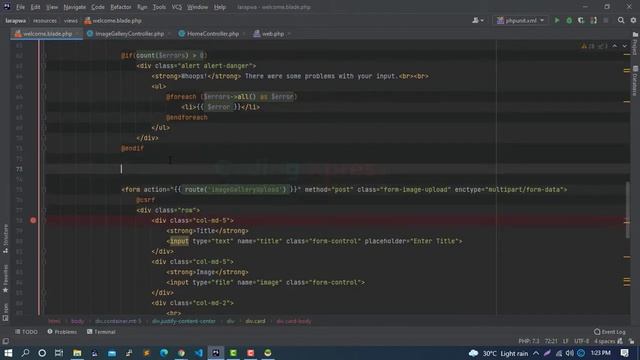
Task: Open Microsoft Edge from taskbar
Action: 164,353
